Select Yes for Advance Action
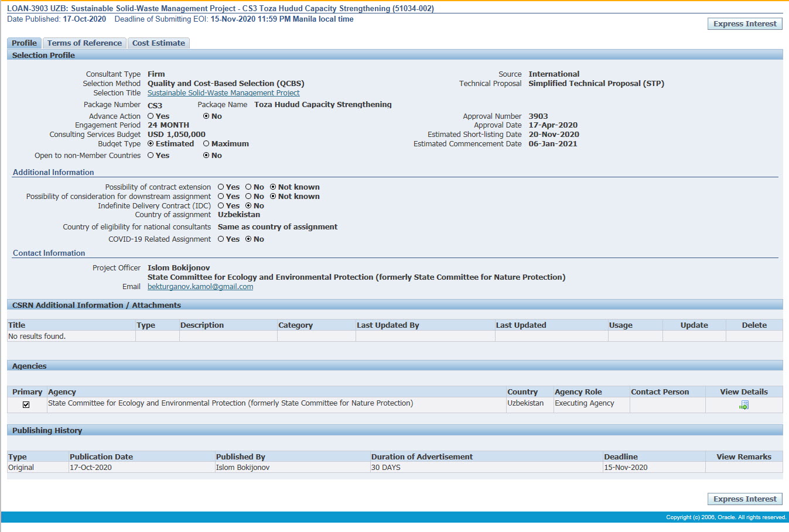This screenshot has height=532, width=789. click(x=151, y=116)
